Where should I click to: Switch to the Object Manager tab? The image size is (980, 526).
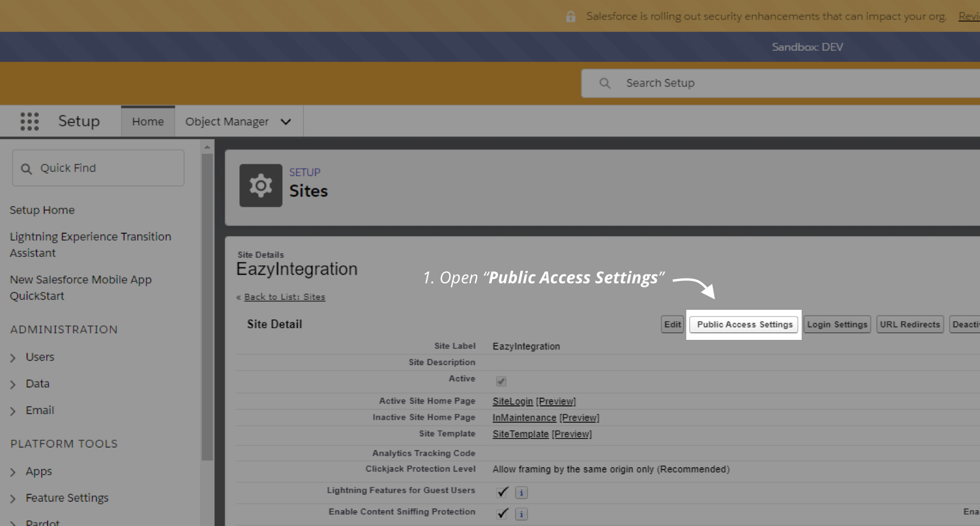pos(227,121)
